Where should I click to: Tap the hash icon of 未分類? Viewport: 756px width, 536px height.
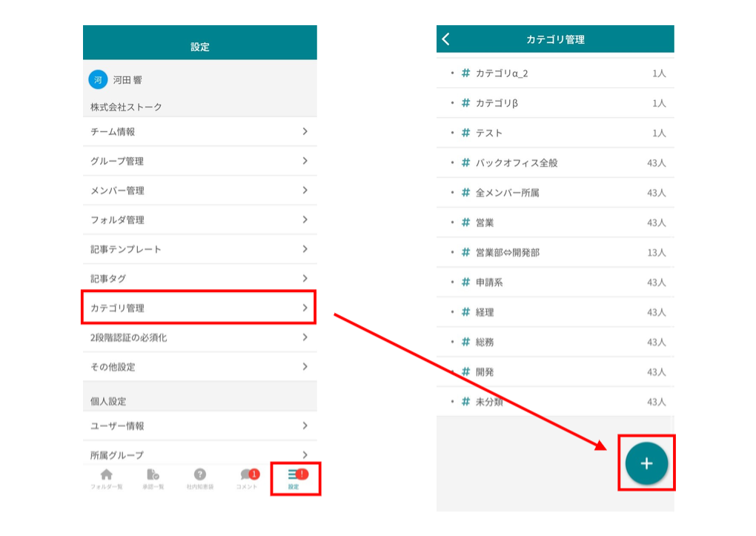(x=465, y=401)
